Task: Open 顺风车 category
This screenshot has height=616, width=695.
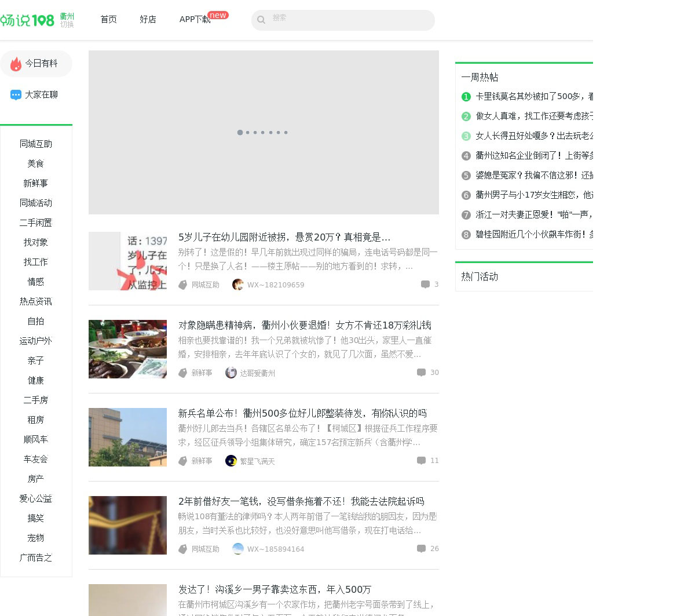Action: pos(36,439)
